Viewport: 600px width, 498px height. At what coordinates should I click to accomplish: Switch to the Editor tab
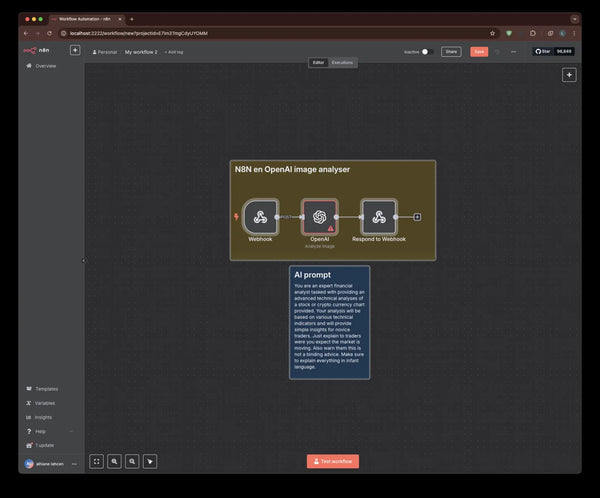[x=318, y=62]
